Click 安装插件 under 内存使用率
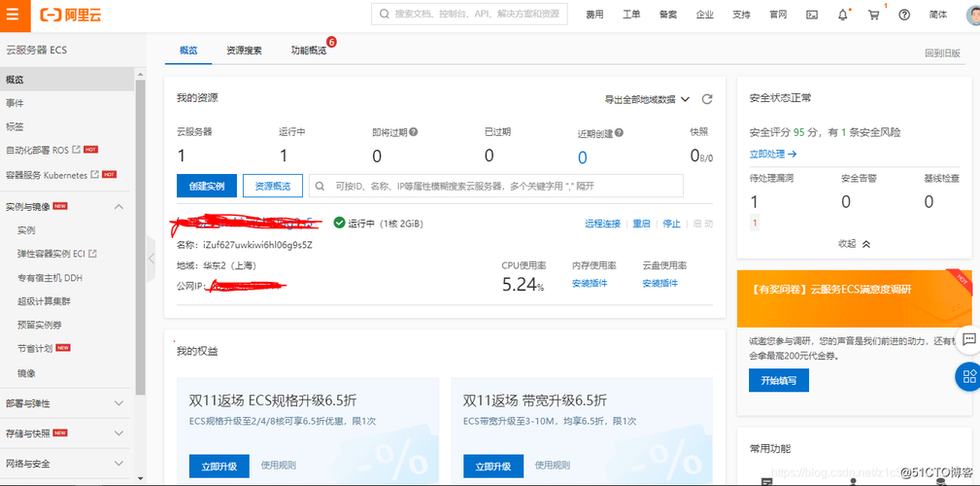The width and height of the screenshot is (980, 486). pyautogui.click(x=590, y=284)
